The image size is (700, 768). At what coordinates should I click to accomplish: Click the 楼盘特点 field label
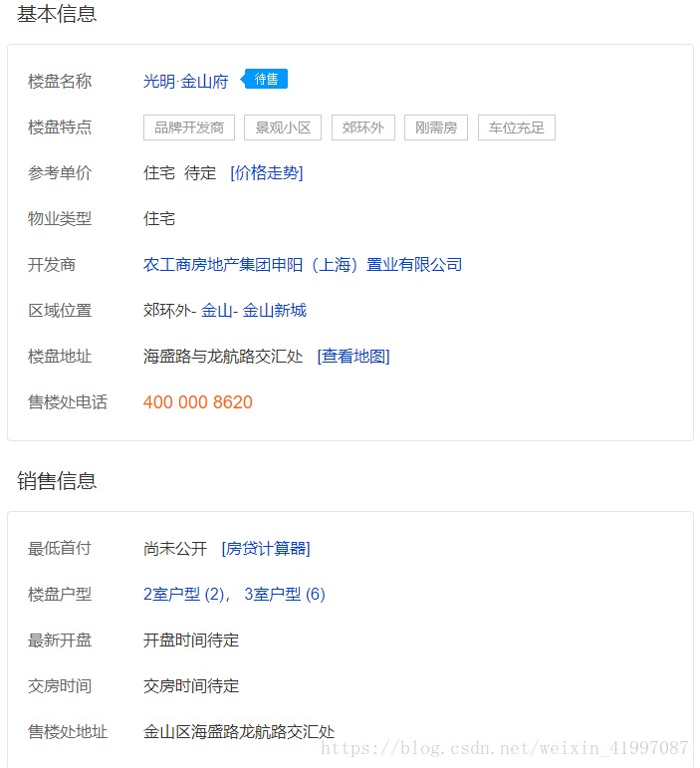[x=60, y=128]
